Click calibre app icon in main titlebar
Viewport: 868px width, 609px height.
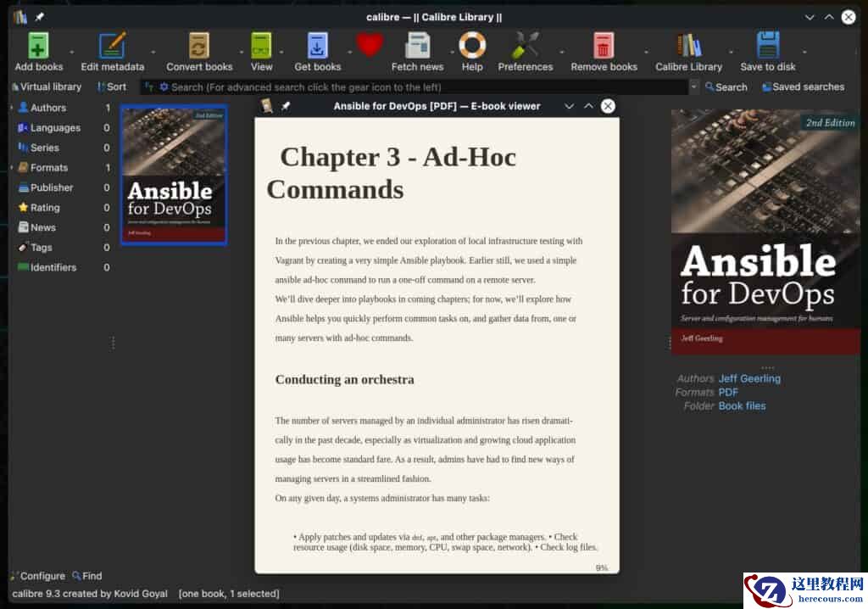pos(20,17)
